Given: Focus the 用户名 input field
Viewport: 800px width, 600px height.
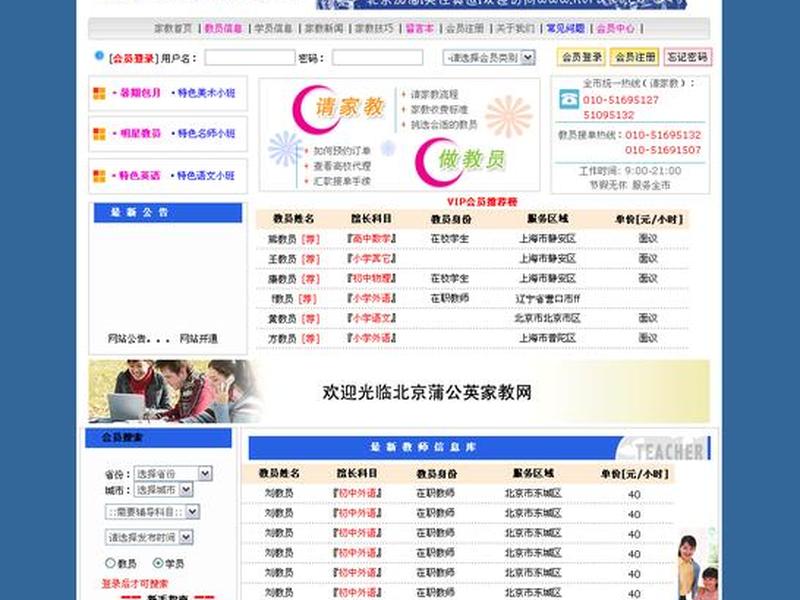Looking at the screenshot, I should (x=250, y=58).
